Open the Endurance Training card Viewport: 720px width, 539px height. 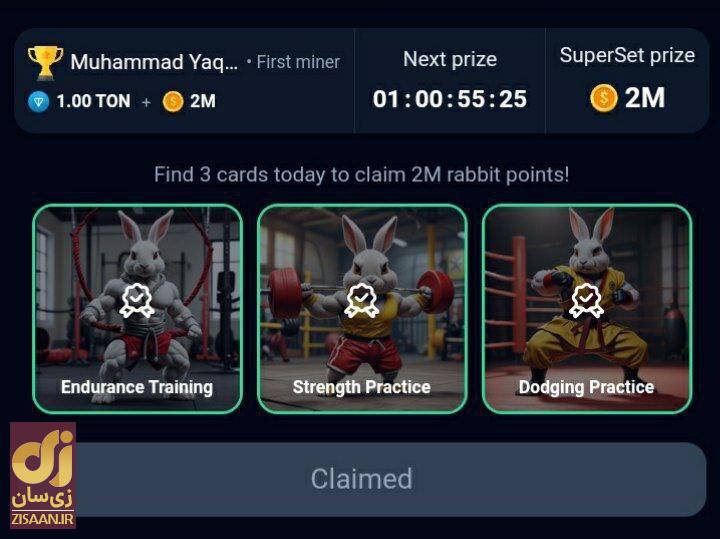point(137,309)
